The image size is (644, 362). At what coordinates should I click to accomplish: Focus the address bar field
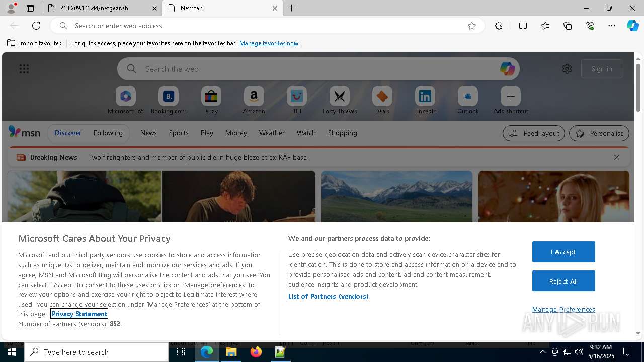(x=267, y=26)
